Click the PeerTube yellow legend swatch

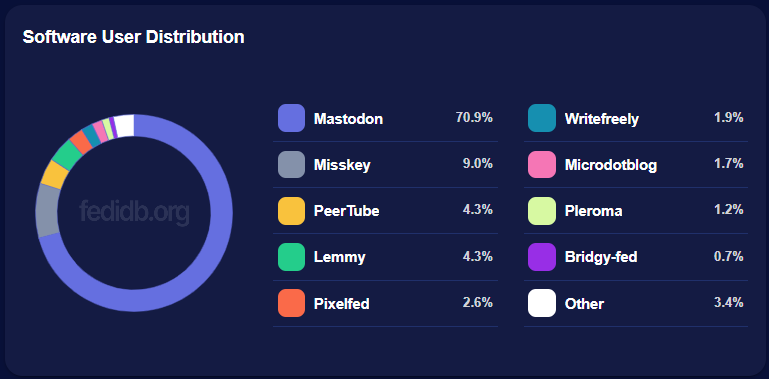[x=291, y=211]
